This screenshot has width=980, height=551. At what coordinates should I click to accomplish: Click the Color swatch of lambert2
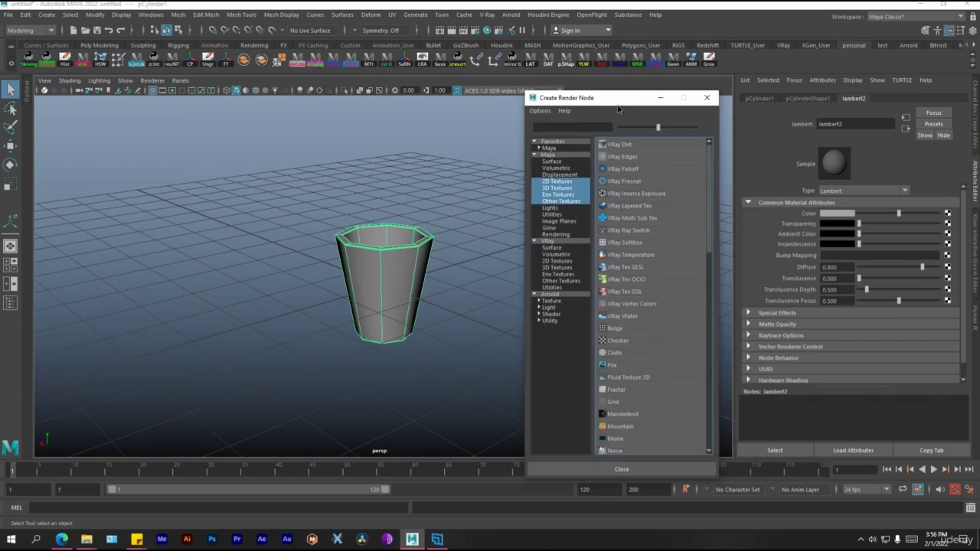837,214
